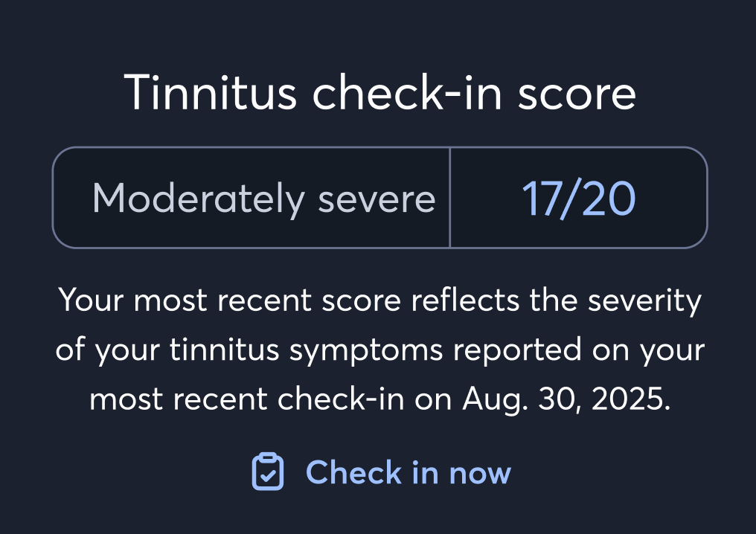This screenshot has height=534, width=756.
Task: Click the clipboard checkmark icon
Action: click(268, 472)
